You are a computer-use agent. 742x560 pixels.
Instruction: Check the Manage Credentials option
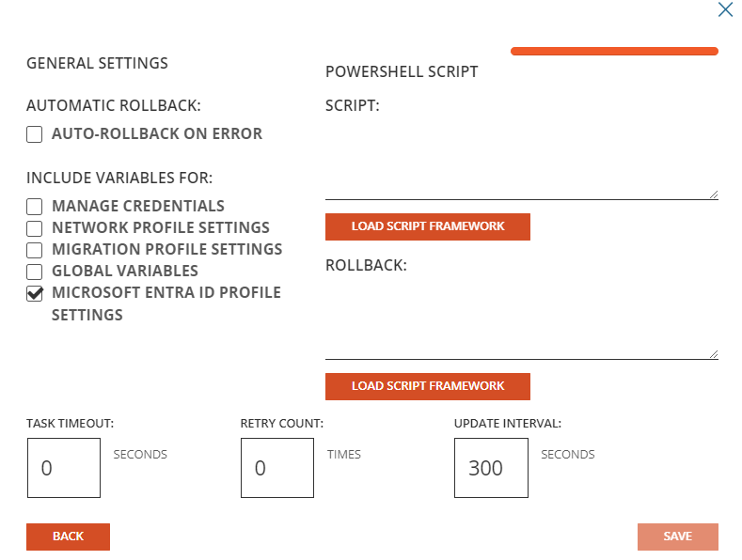tap(34, 207)
